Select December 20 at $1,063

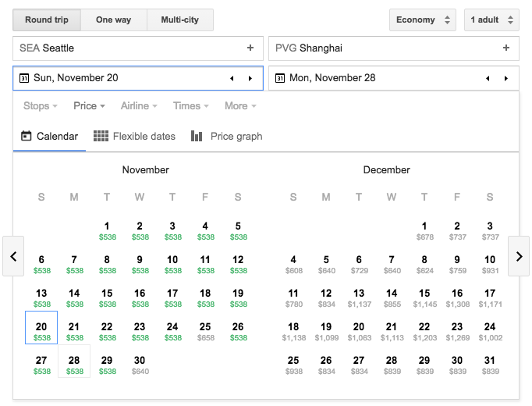coord(359,332)
